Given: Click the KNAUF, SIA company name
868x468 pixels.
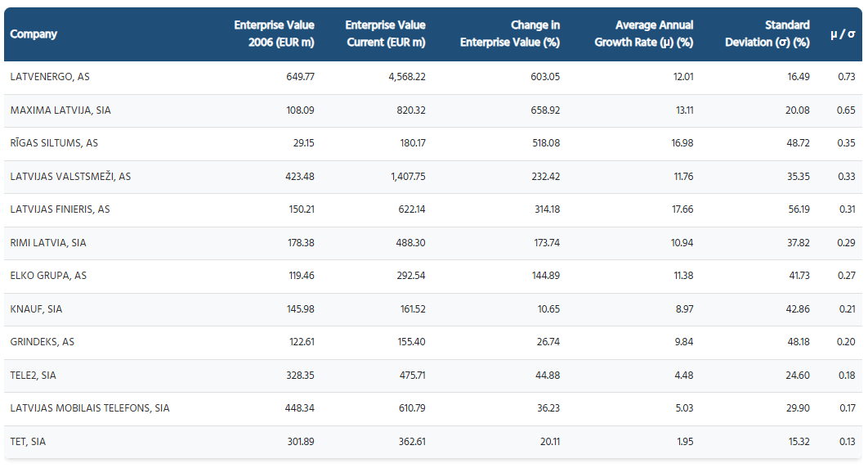Looking at the screenshot, I should (37, 309).
